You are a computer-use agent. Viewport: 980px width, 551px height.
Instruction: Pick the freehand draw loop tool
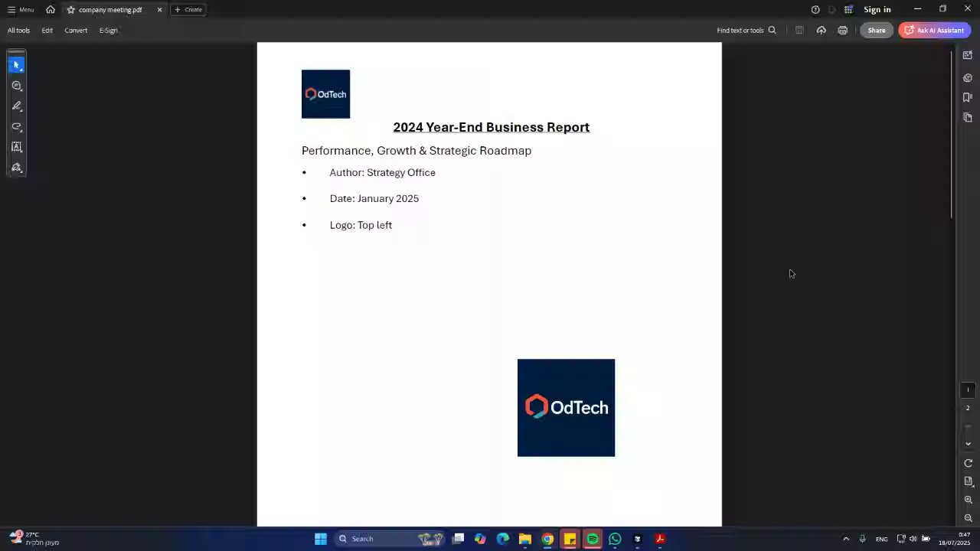[x=16, y=127]
